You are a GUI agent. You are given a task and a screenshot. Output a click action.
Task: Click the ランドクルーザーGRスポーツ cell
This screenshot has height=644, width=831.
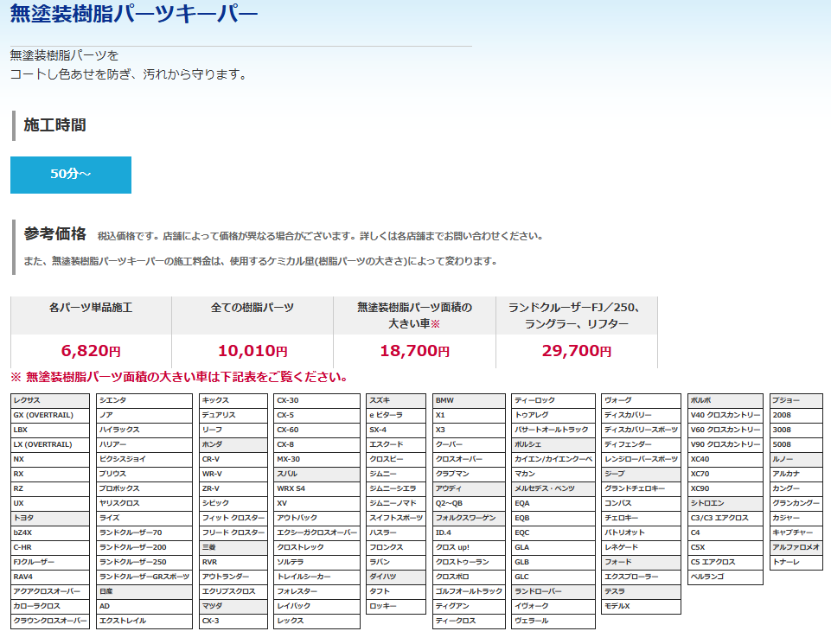[144, 577]
